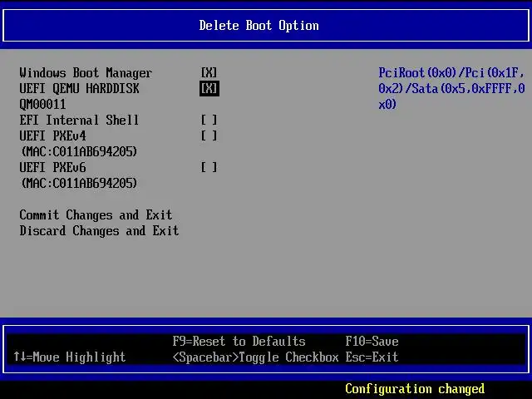Image resolution: width=532 pixels, height=399 pixels.
Task: Select the UEFI QEMU HARDDISK entry label
Action: [x=79, y=89]
